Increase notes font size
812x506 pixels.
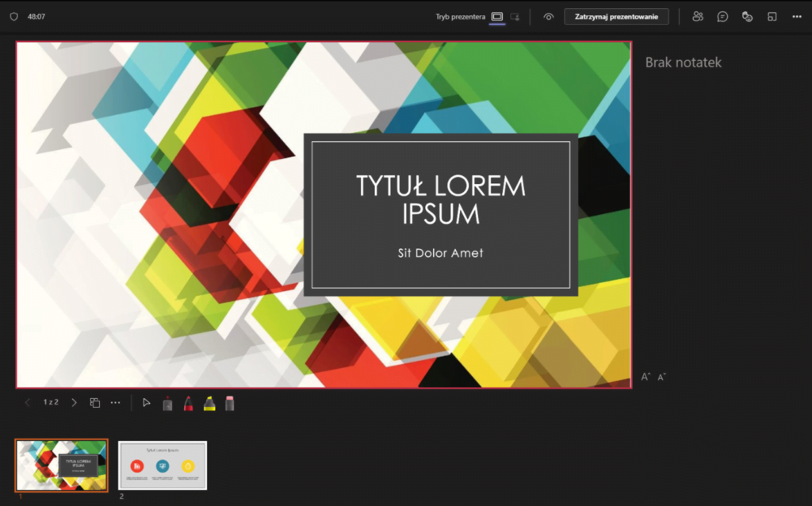(x=645, y=377)
